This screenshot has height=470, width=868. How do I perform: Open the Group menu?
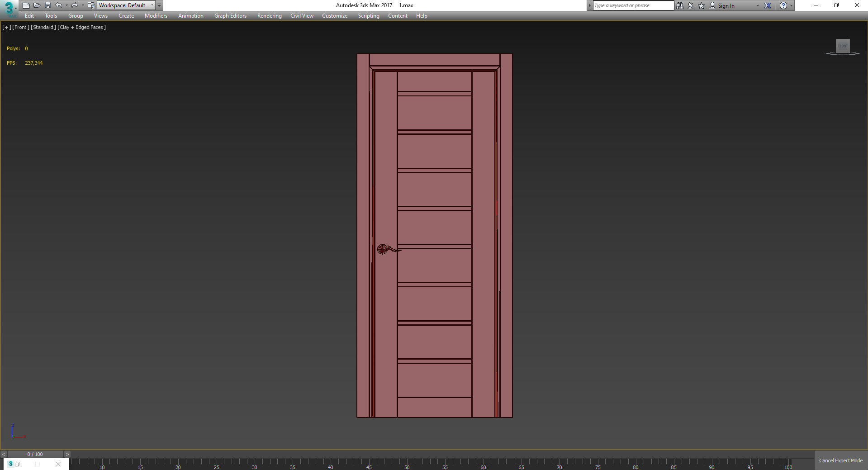pyautogui.click(x=76, y=16)
